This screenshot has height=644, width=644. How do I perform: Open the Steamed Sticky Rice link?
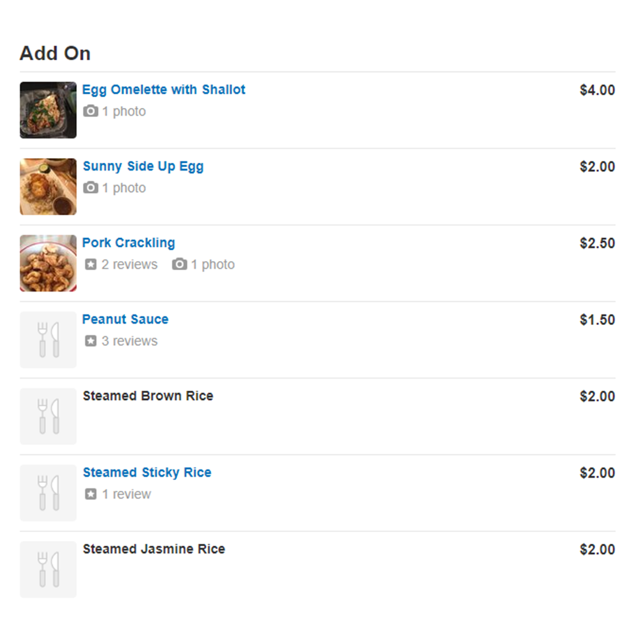147,472
